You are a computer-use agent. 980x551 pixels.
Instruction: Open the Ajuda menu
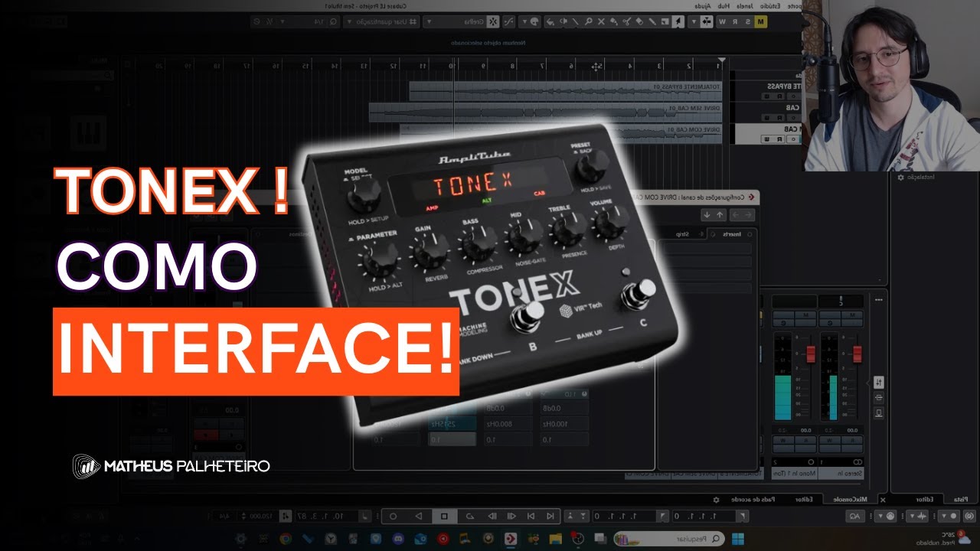click(x=704, y=6)
